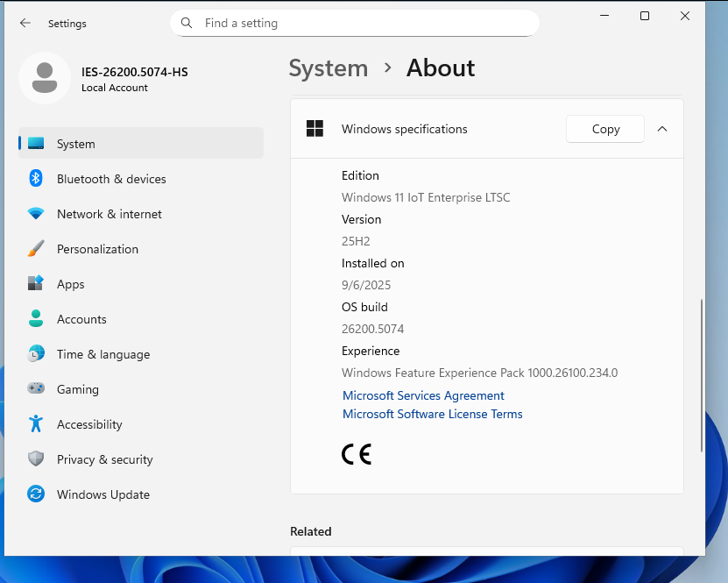Click the Windows logo in specifications
This screenshot has width=728, height=583.
click(315, 129)
